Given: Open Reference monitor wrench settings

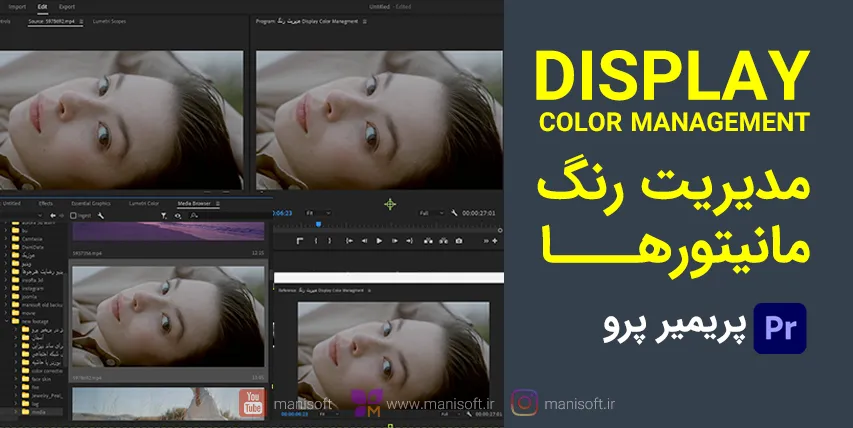Looking at the screenshot, I should click(469, 414).
